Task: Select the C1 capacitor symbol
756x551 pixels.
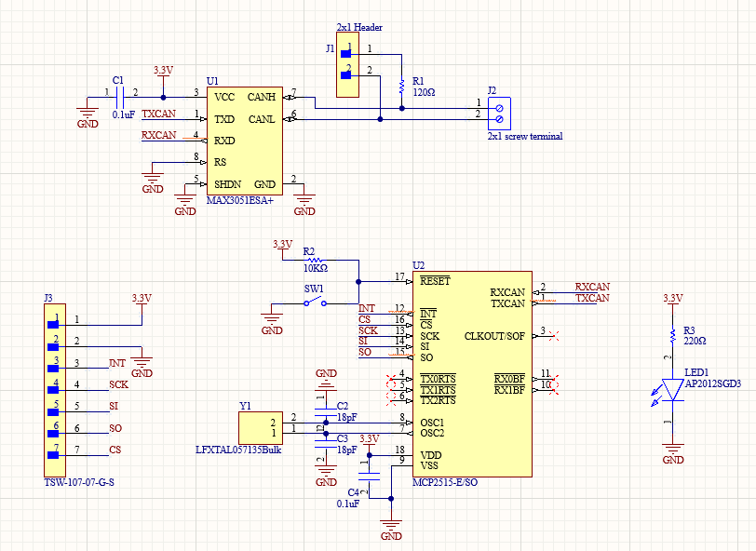Action: (120, 98)
